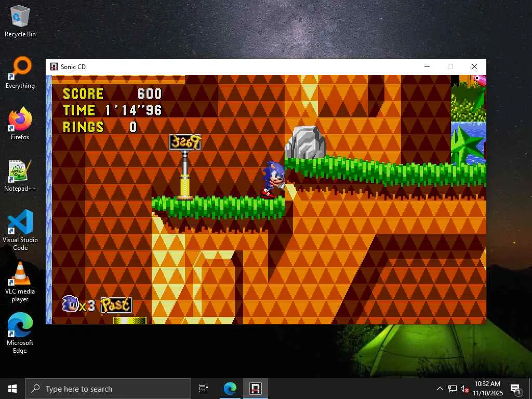Click the SCORE label in the game

(x=83, y=94)
